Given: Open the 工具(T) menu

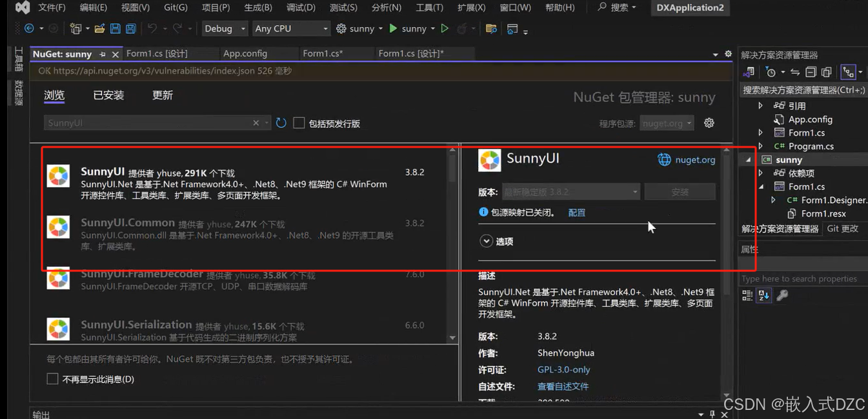Looking at the screenshot, I should pyautogui.click(x=429, y=8).
